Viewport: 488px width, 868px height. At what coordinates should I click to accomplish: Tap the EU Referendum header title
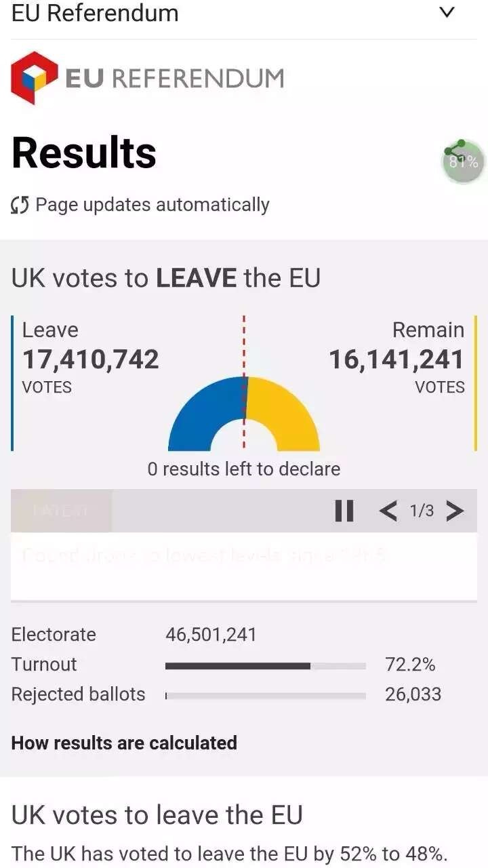tap(95, 13)
